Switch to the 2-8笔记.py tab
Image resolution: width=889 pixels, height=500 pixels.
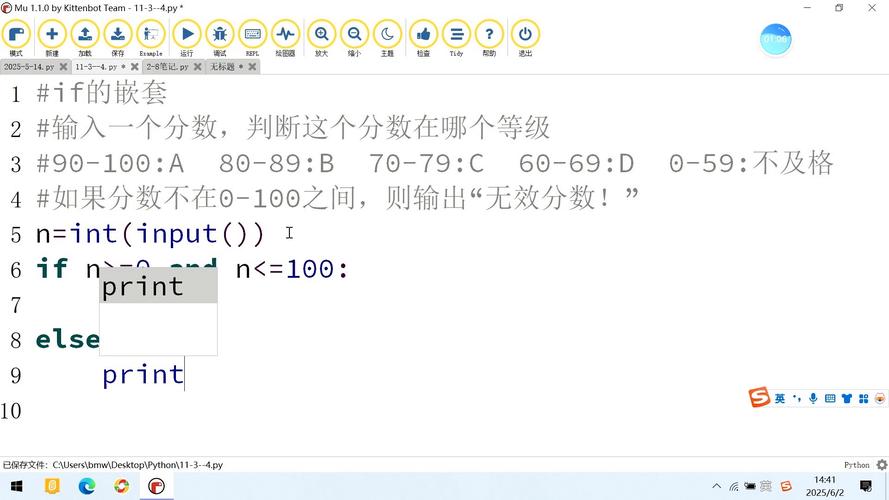click(167, 67)
